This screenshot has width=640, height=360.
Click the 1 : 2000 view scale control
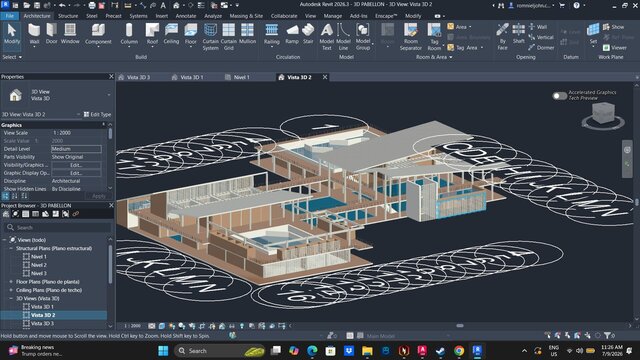(x=132, y=326)
